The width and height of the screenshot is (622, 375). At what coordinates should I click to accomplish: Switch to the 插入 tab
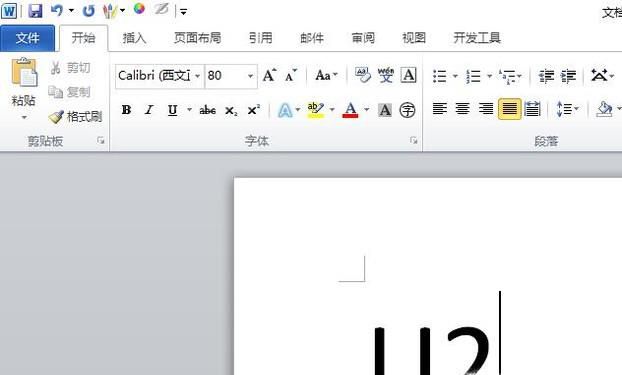point(134,38)
